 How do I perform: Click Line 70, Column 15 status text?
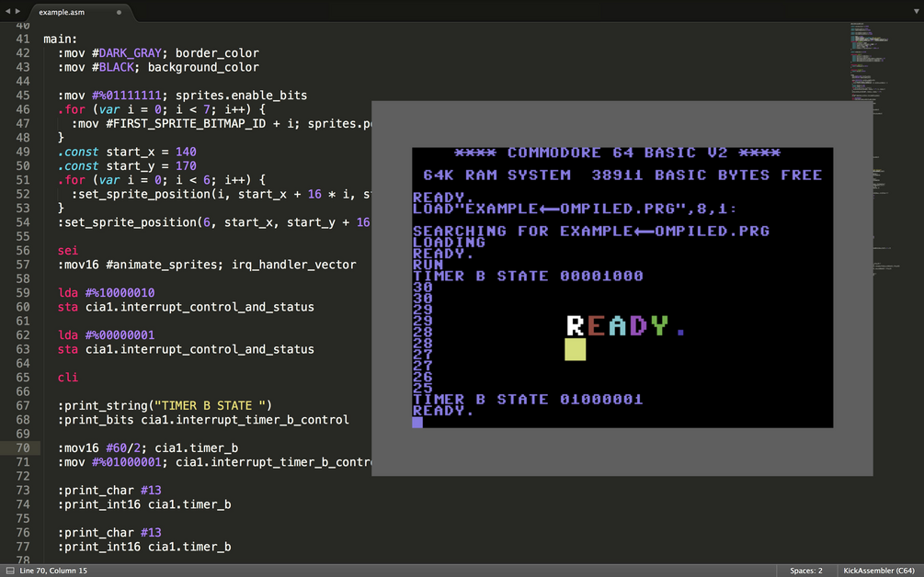[x=53, y=571]
